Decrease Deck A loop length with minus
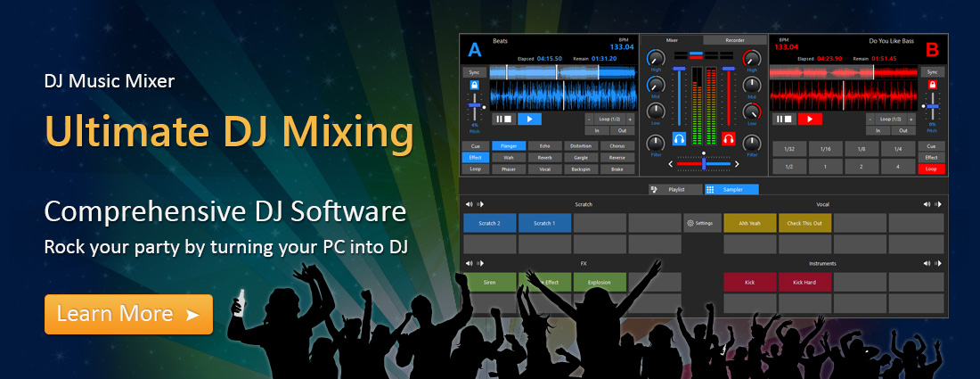Viewport: 980px width, 379px height. click(x=590, y=119)
